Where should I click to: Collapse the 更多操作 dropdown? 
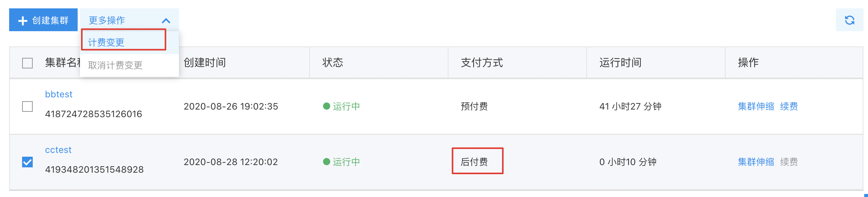pos(129,20)
